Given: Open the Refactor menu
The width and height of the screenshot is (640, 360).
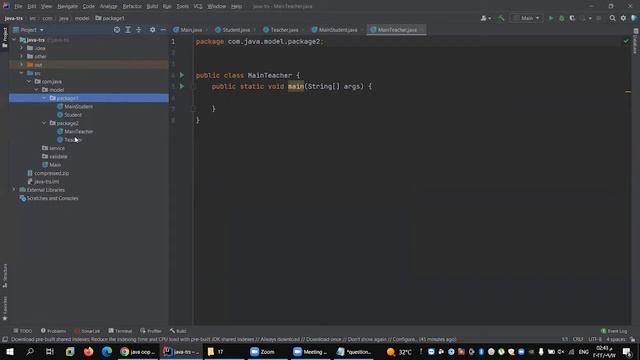Looking at the screenshot, I should 132,7.
